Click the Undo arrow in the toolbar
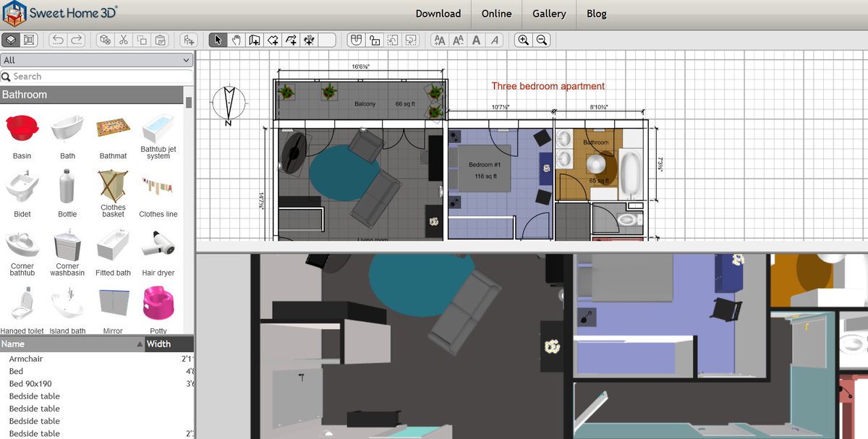The width and height of the screenshot is (868, 439). pos(59,40)
